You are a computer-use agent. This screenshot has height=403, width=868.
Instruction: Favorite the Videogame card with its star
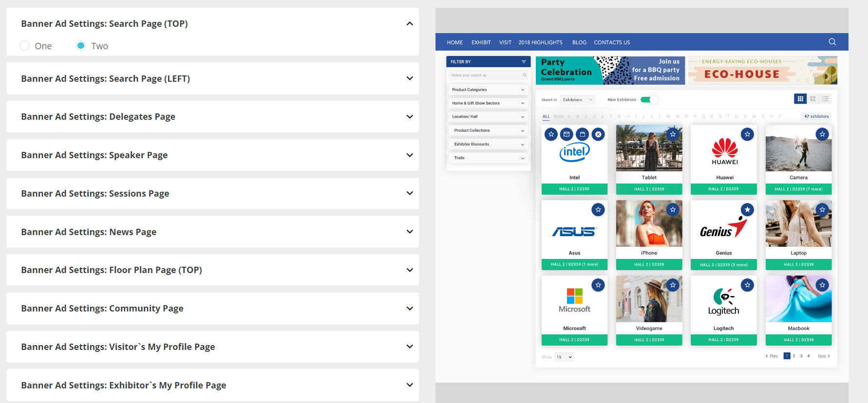[673, 285]
